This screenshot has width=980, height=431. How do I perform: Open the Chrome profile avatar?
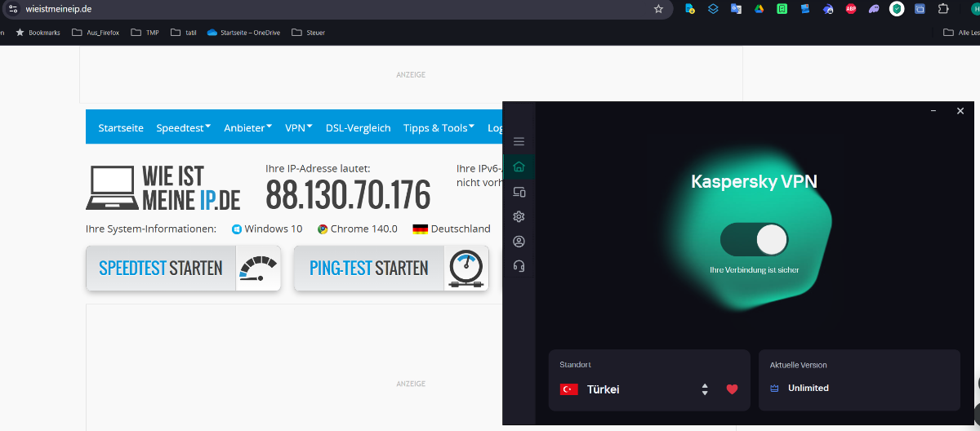[x=974, y=9]
